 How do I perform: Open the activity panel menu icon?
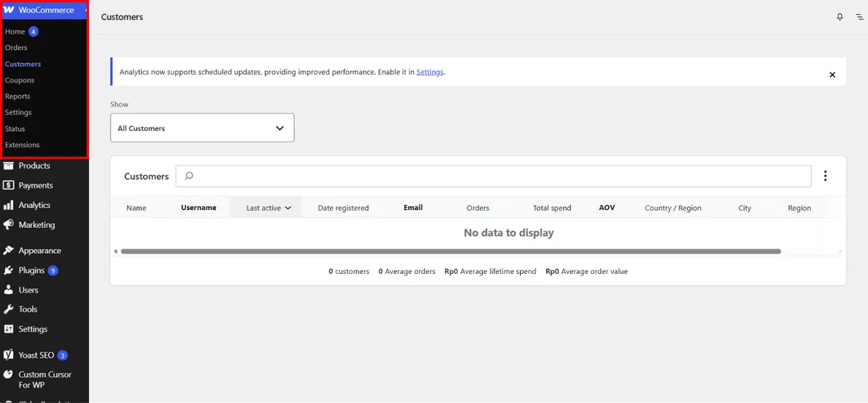[859, 16]
